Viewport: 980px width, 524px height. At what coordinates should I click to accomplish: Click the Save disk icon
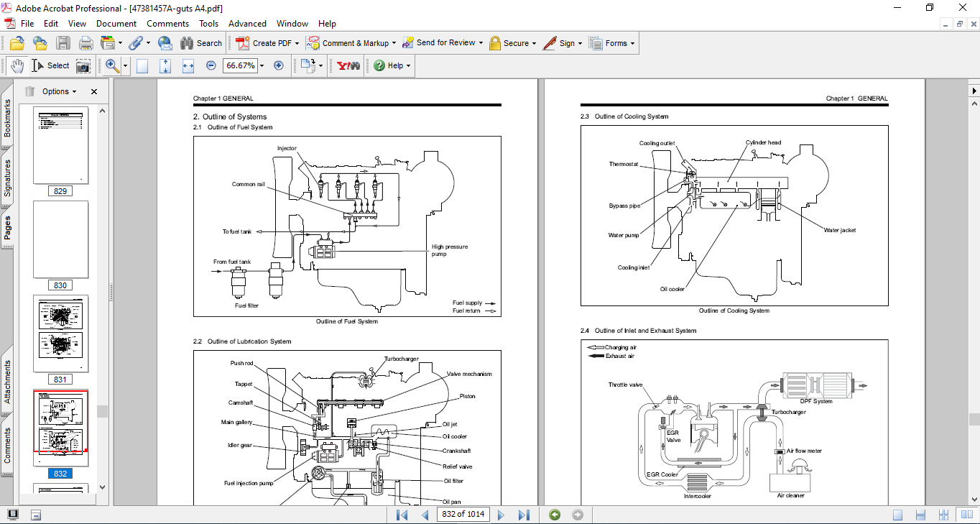[63, 43]
